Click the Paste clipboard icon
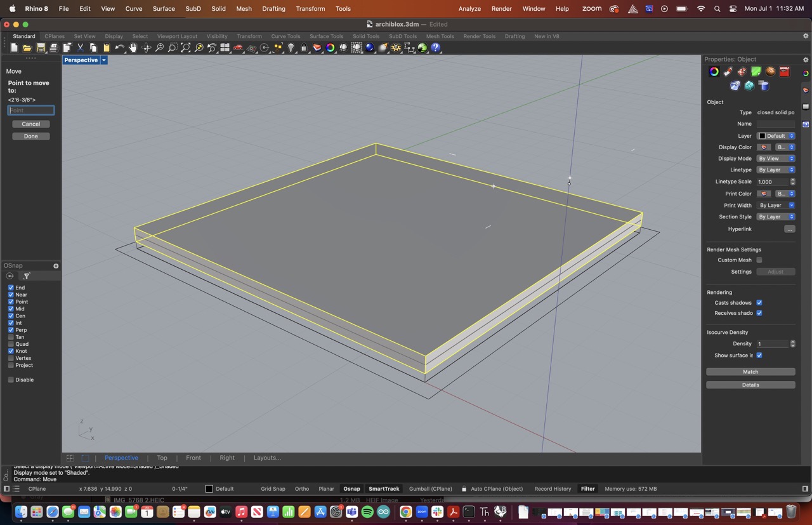Image resolution: width=812 pixels, height=525 pixels. coord(107,48)
